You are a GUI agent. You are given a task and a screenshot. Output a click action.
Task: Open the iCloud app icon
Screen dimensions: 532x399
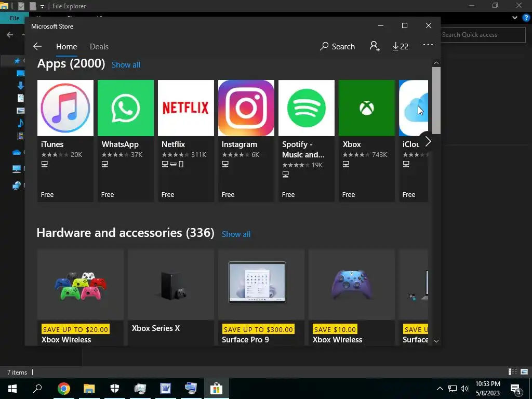point(414,108)
